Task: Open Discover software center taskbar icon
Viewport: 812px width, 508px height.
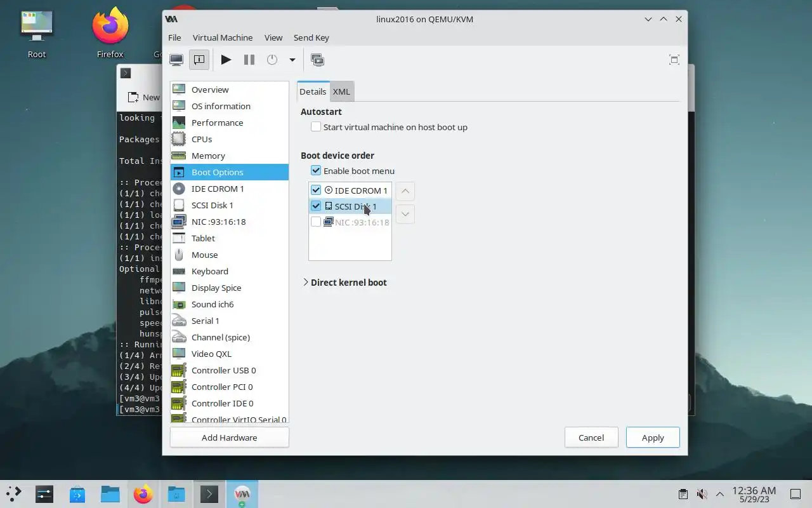Action: pos(77,494)
